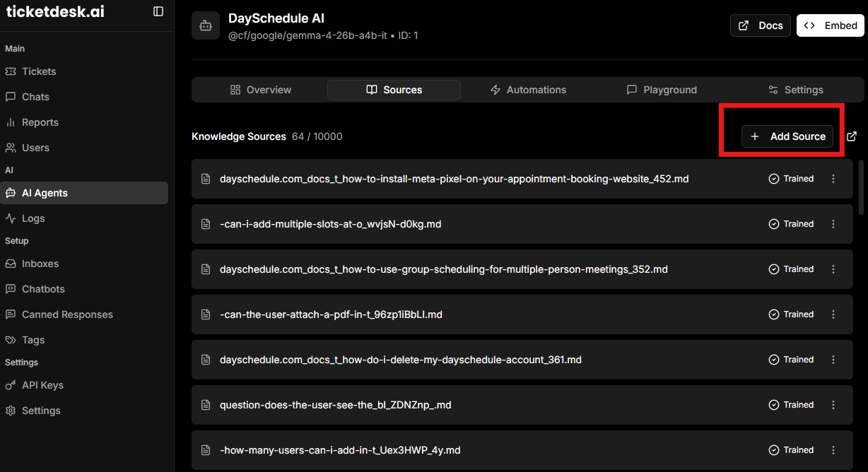Image resolution: width=868 pixels, height=472 pixels.
Task: Open options menu for delete-my-dayschedule-account_361.md
Action: pos(833,360)
